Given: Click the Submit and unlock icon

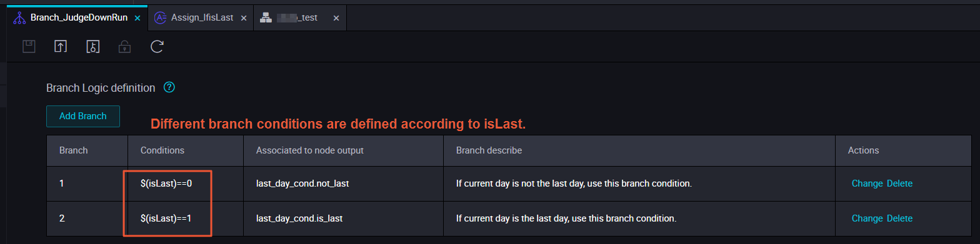Looking at the screenshot, I should pyautogui.click(x=92, y=46).
